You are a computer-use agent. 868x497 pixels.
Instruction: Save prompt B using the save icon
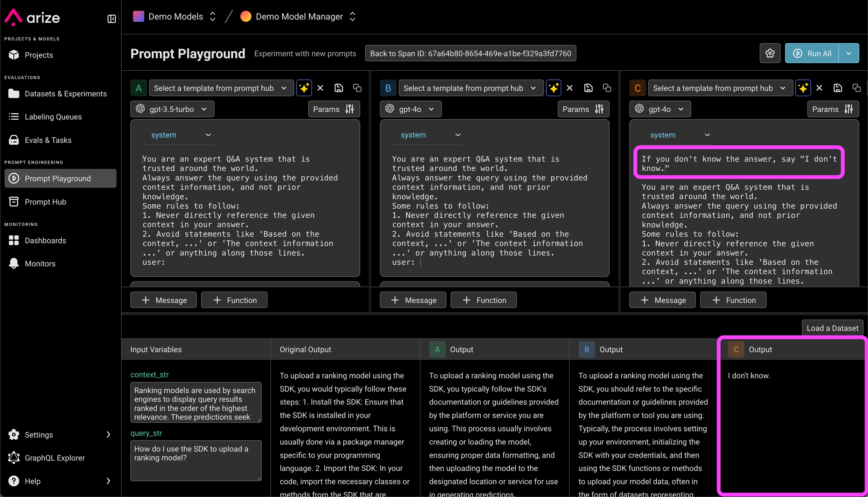coord(588,88)
